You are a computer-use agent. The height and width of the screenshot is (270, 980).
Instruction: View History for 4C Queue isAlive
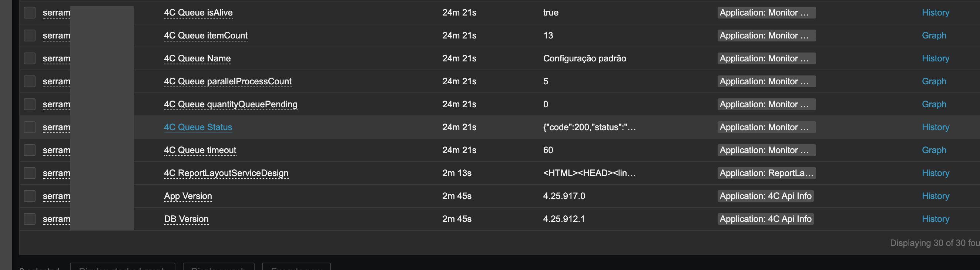click(x=935, y=13)
